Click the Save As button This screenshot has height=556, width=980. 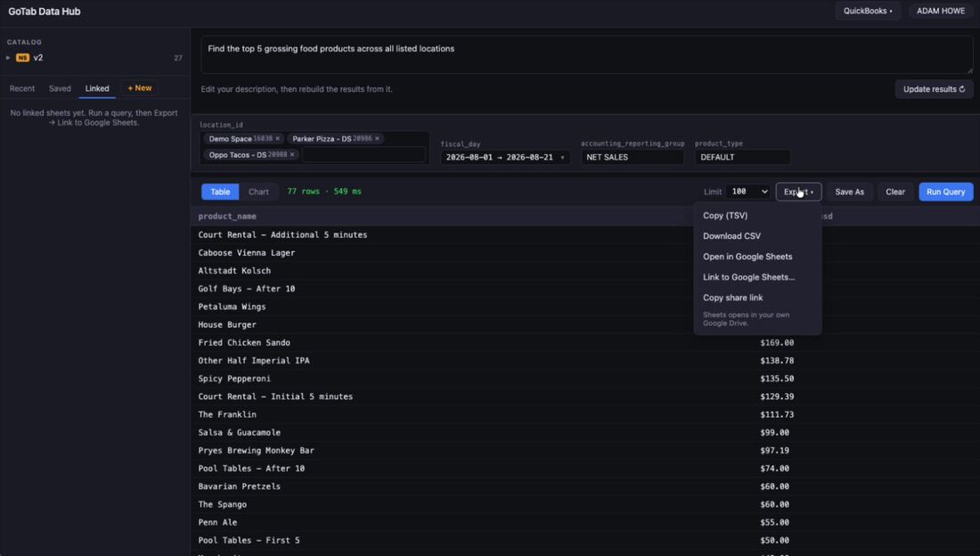pyautogui.click(x=849, y=192)
